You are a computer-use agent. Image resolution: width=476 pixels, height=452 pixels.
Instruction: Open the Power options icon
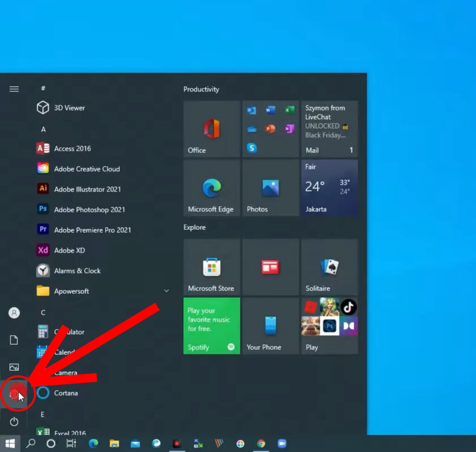[14, 422]
